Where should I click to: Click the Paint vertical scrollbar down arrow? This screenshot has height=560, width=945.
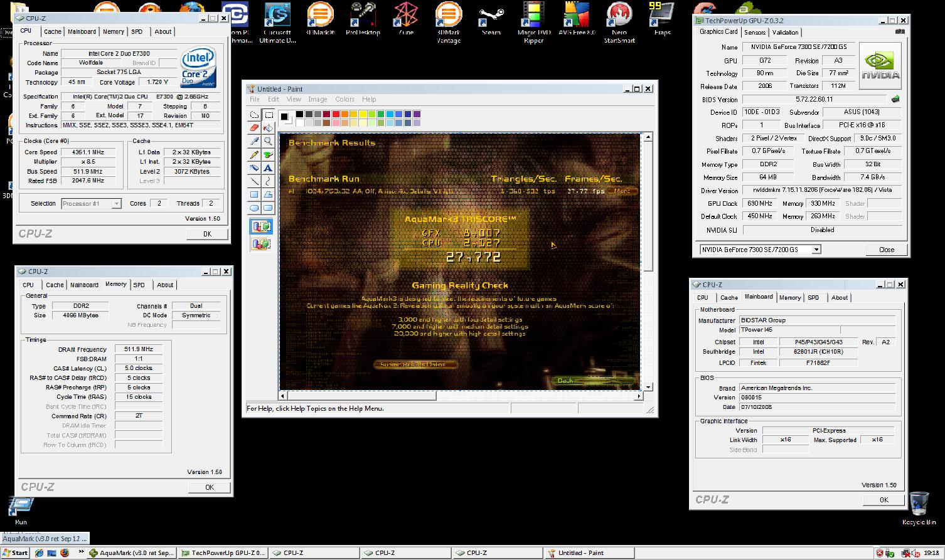pos(648,387)
